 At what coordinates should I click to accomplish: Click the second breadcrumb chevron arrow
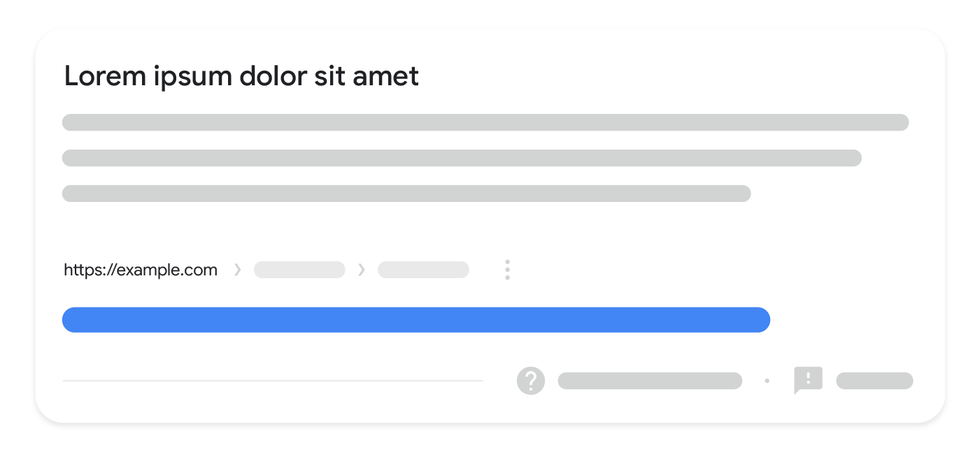click(x=361, y=270)
